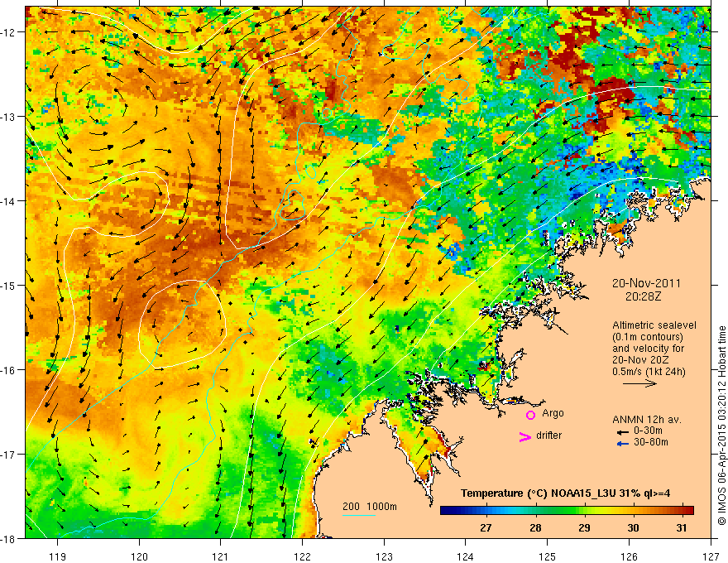The height and width of the screenshot is (563, 728).
Task: Click the longitude axis label '119'
Action: tap(58, 556)
